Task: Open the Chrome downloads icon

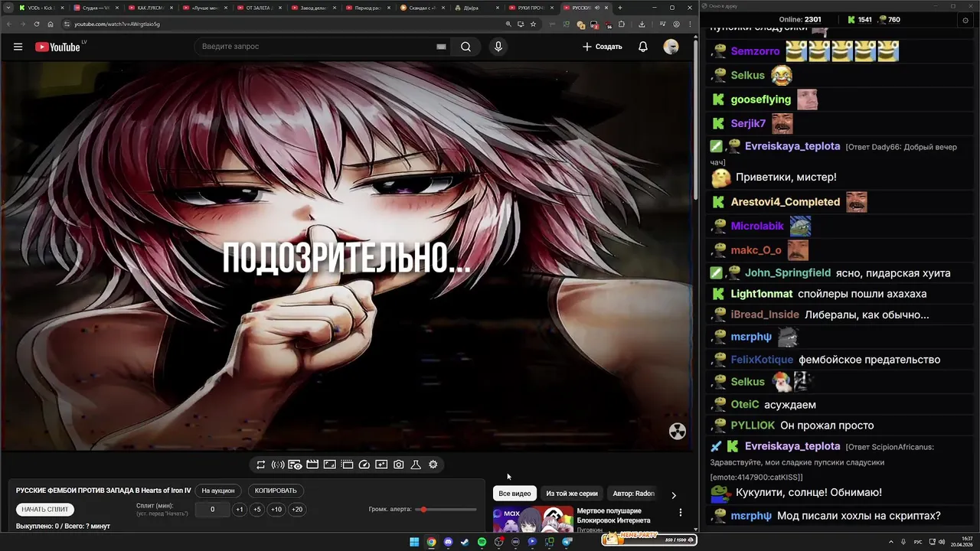Action: (642, 24)
